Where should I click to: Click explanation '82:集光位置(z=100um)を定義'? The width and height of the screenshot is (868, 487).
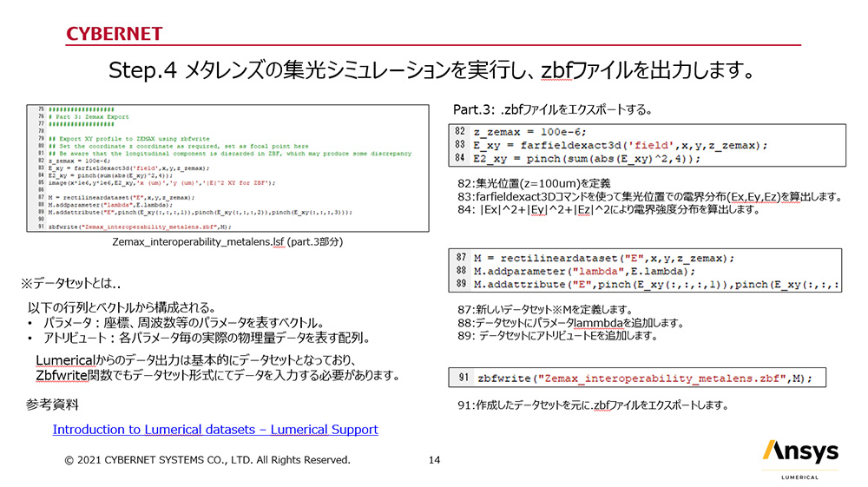coord(534,183)
